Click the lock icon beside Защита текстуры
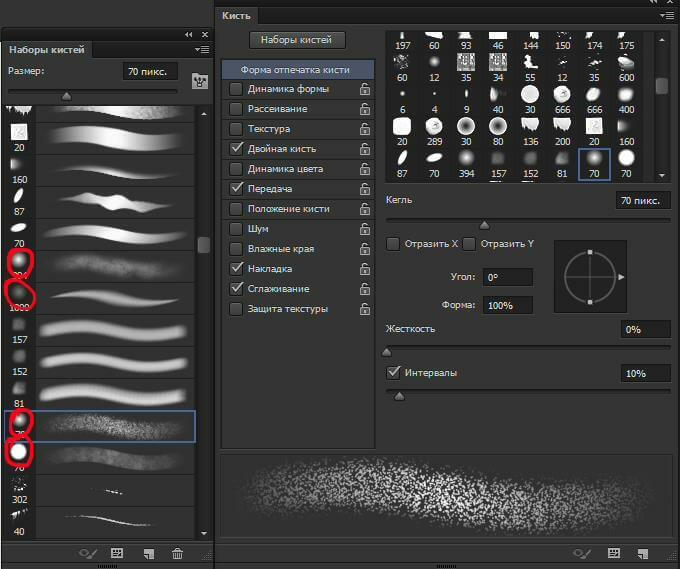 pyautogui.click(x=365, y=309)
